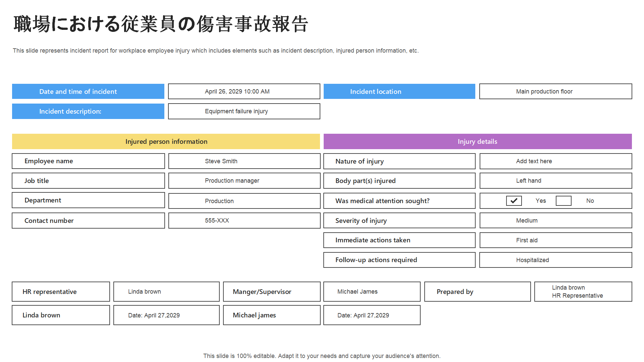
Task: Click the 'Hospitalized' value cell
Action: click(556, 260)
